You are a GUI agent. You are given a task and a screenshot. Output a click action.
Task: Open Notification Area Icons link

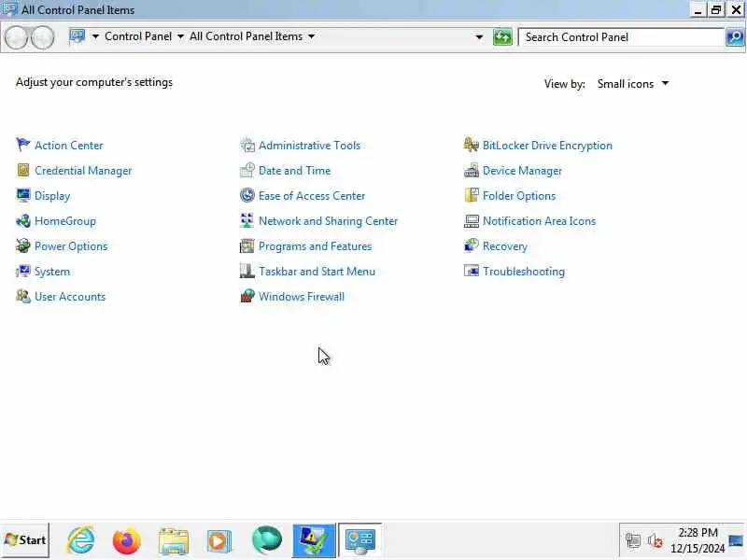(539, 221)
